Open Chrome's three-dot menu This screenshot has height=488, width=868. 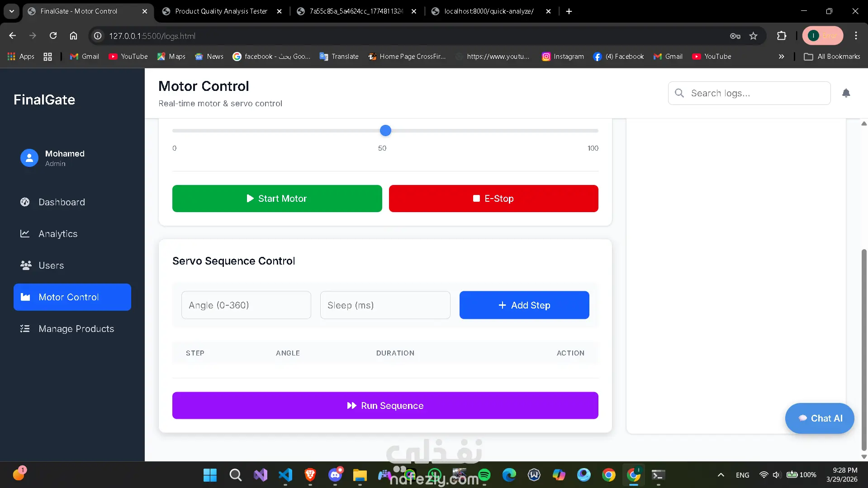pyautogui.click(x=856, y=36)
